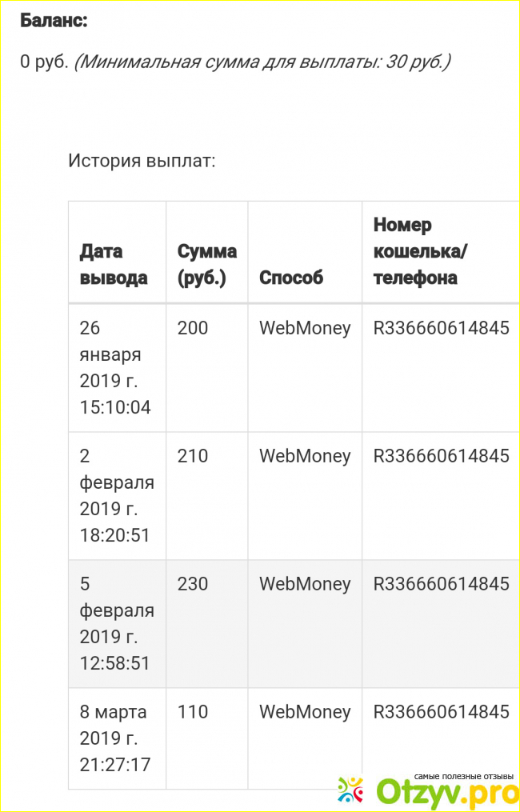Select the 210 rubles amount cell

(x=193, y=456)
